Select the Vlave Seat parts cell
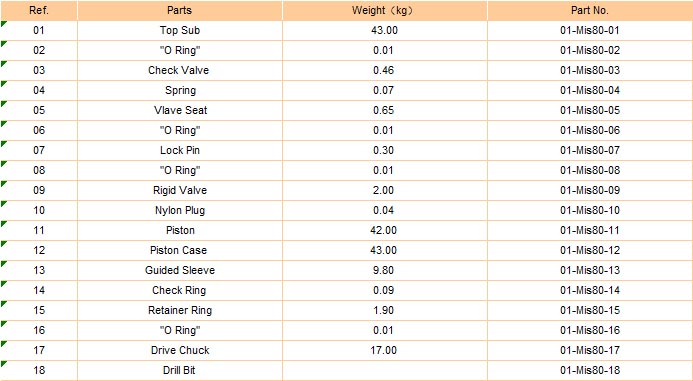Viewport: 693px width, 381px height. click(x=180, y=110)
